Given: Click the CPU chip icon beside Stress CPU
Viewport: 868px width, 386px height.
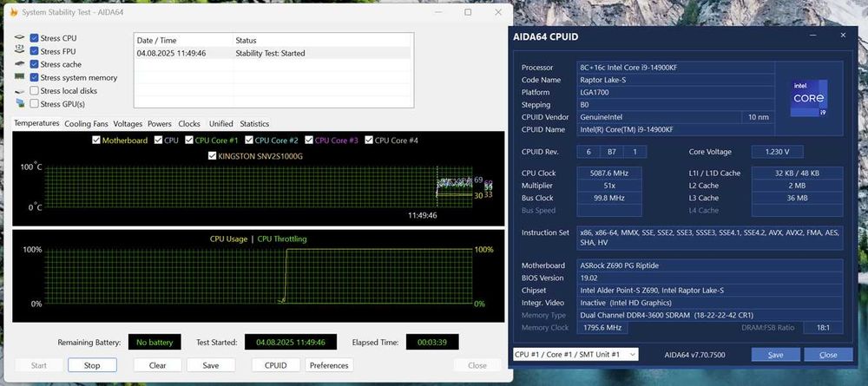Looking at the screenshot, I should [20, 37].
